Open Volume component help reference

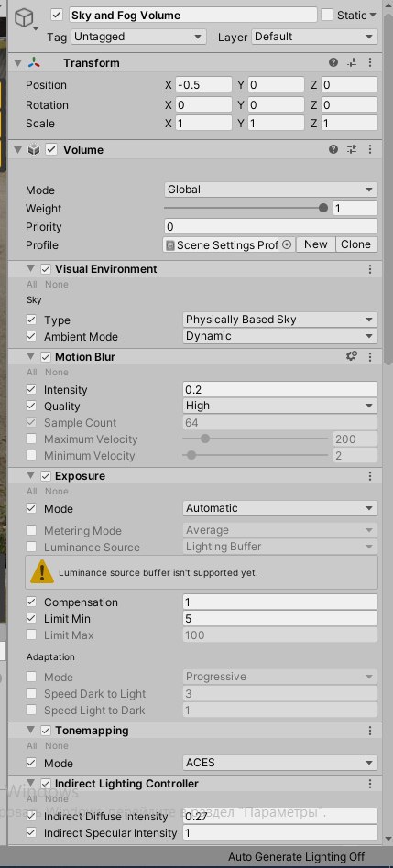pos(333,149)
